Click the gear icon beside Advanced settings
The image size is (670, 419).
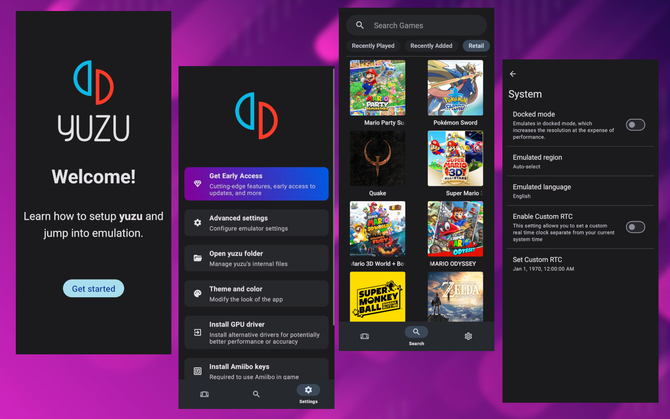click(197, 223)
